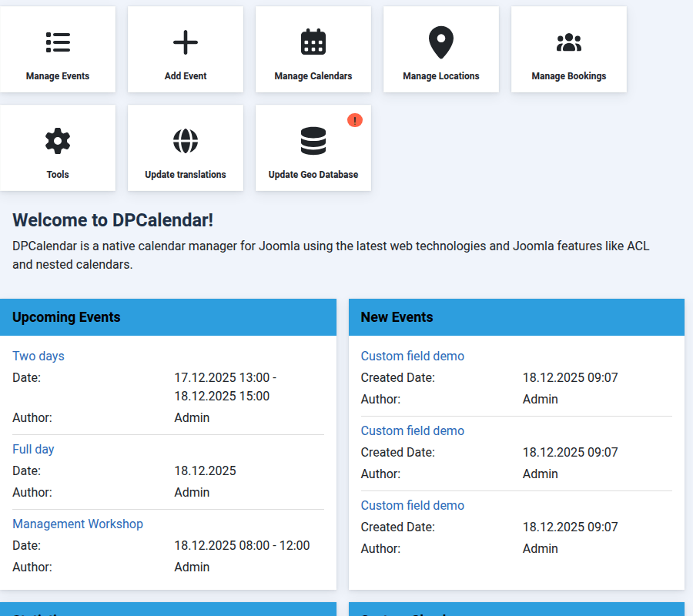Viewport: 693px width, 616px height.
Task: Open the Manage Events list icon
Action: [x=58, y=42]
